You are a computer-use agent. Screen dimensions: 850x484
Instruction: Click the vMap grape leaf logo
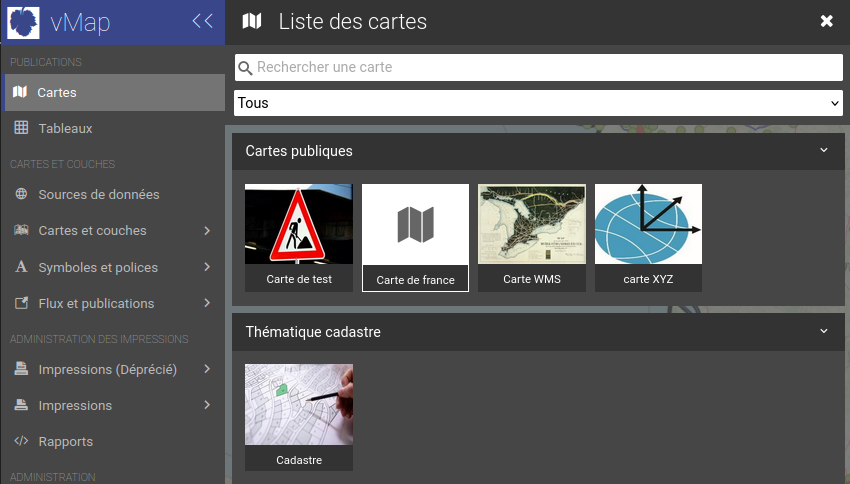[23, 22]
